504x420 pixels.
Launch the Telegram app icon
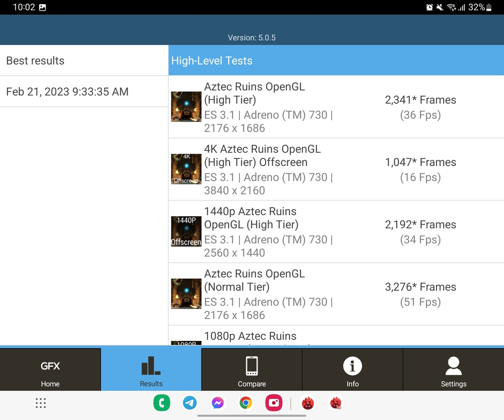click(x=190, y=403)
